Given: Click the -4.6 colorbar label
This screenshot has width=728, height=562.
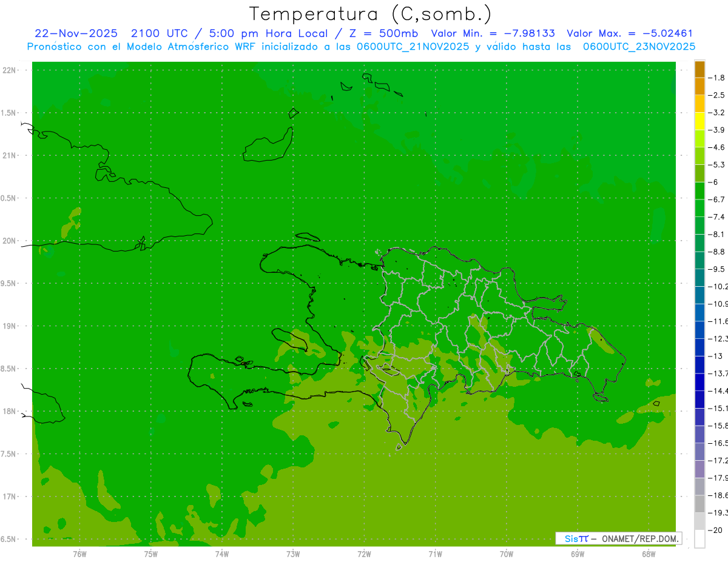Looking at the screenshot, I should 716,147.
